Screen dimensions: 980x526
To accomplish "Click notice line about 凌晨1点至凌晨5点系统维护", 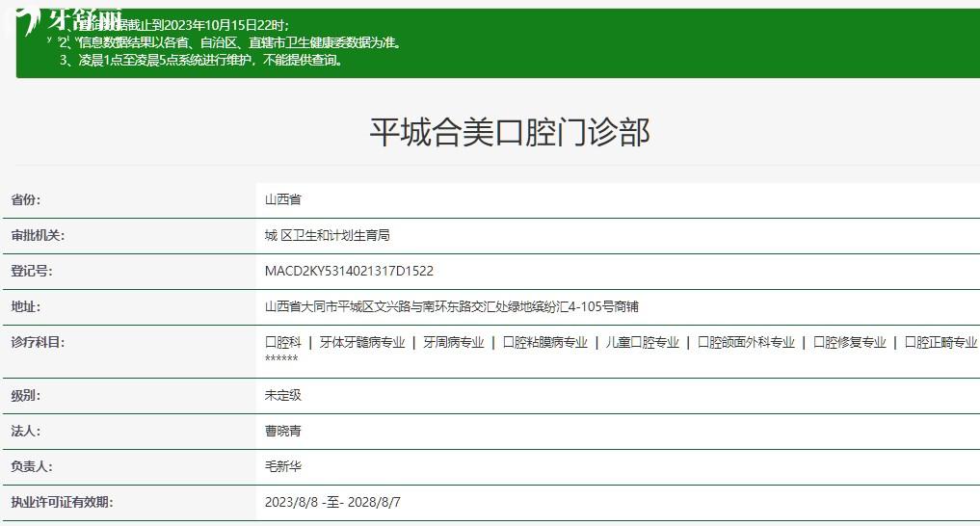I will click(201, 60).
